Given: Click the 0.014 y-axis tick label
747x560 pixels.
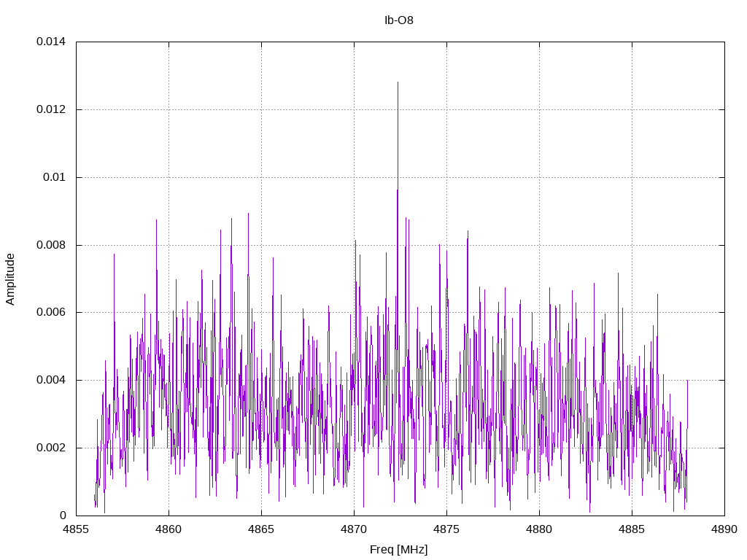Looking at the screenshot, I should point(51,42).
